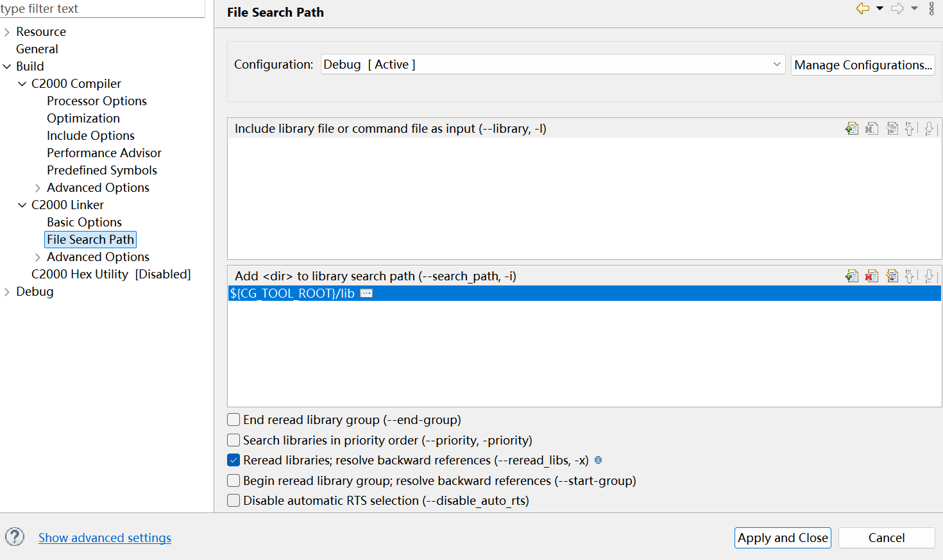
Task: Delete entry in library file list
Action: pyautogui.click(x=872, y=128)
